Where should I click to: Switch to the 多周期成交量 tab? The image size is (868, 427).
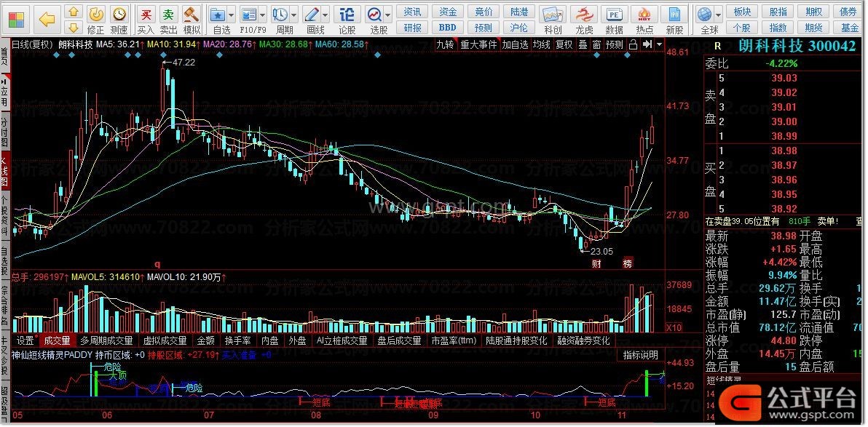point(107,340)
